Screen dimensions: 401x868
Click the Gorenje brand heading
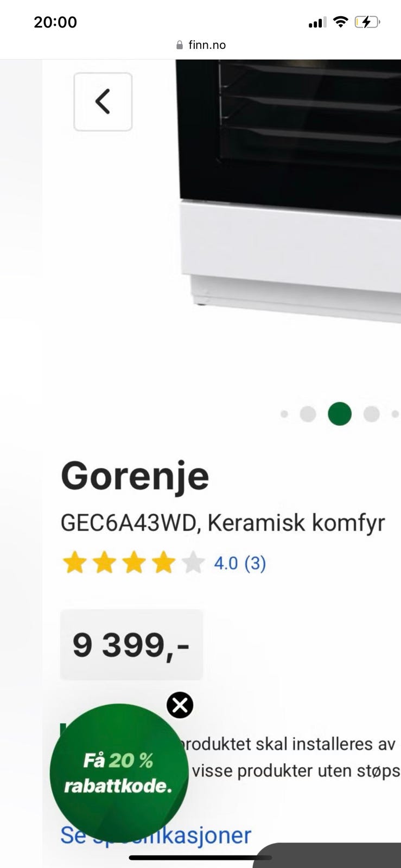click(135, 476)
